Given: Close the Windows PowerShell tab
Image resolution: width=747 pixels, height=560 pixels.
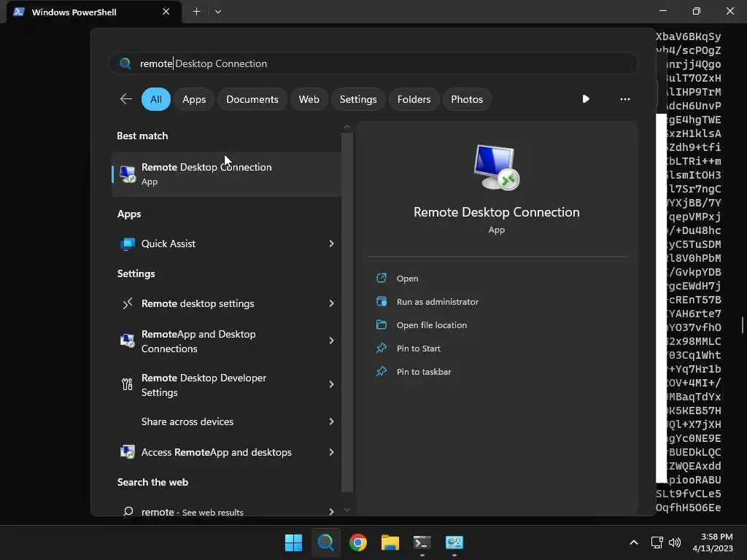Looking at the screenshot, I should [166, 12].
